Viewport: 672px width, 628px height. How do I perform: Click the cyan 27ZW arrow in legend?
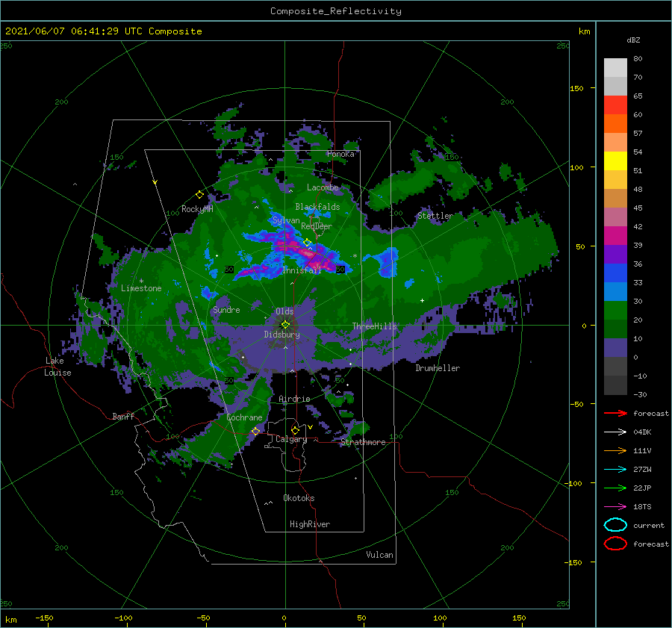pos(615,470)
